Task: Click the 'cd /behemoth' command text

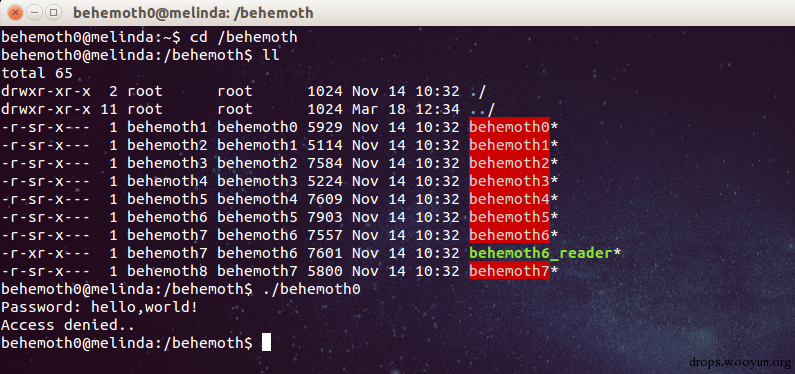Action: point(243,37)
